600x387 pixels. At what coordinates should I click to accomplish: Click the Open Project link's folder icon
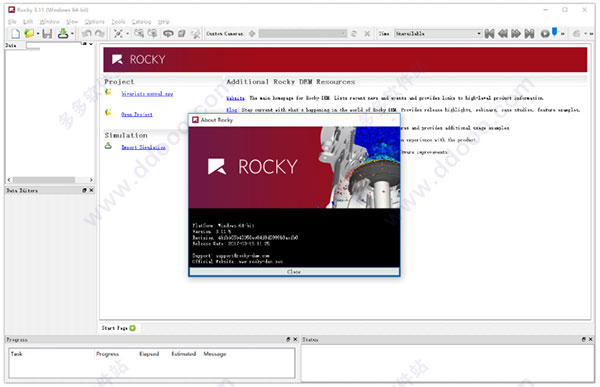108,113
